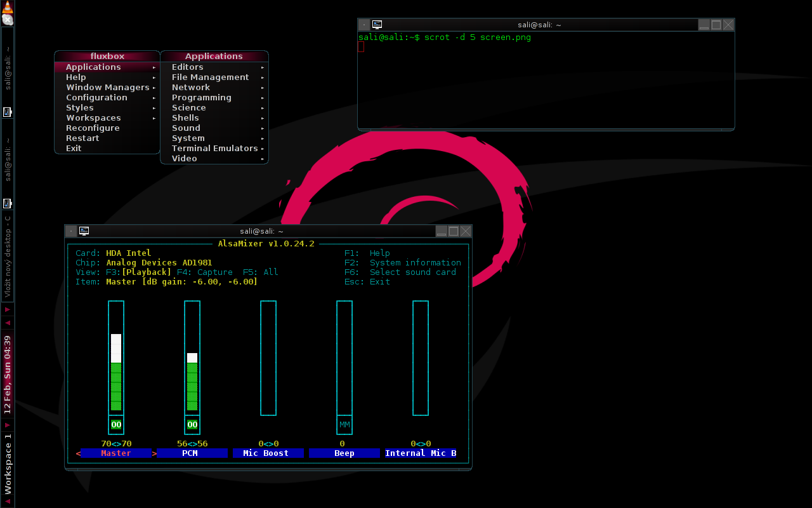The image size is (812, 508).
Task: Click the Master volume bar
Action: tap(116, 358)
